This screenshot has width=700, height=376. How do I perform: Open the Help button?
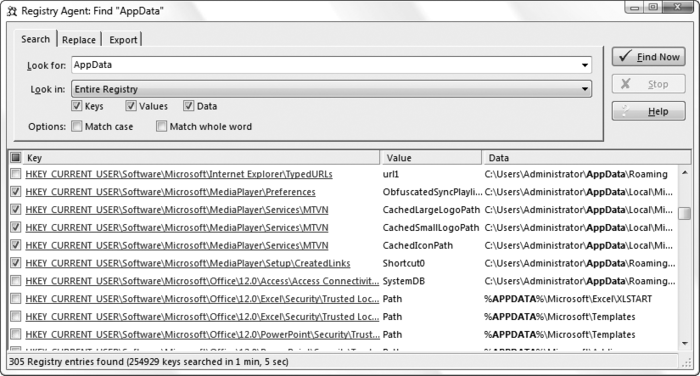(648, 111)
